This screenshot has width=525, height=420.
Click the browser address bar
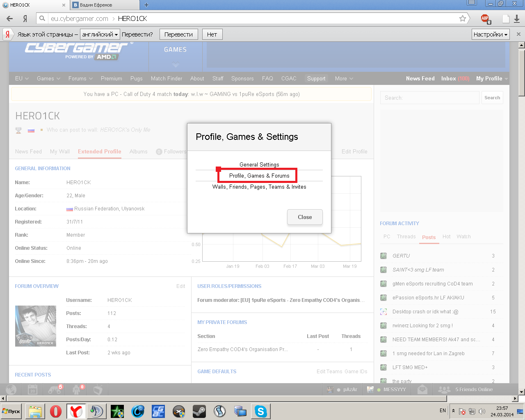pos(252,18)
